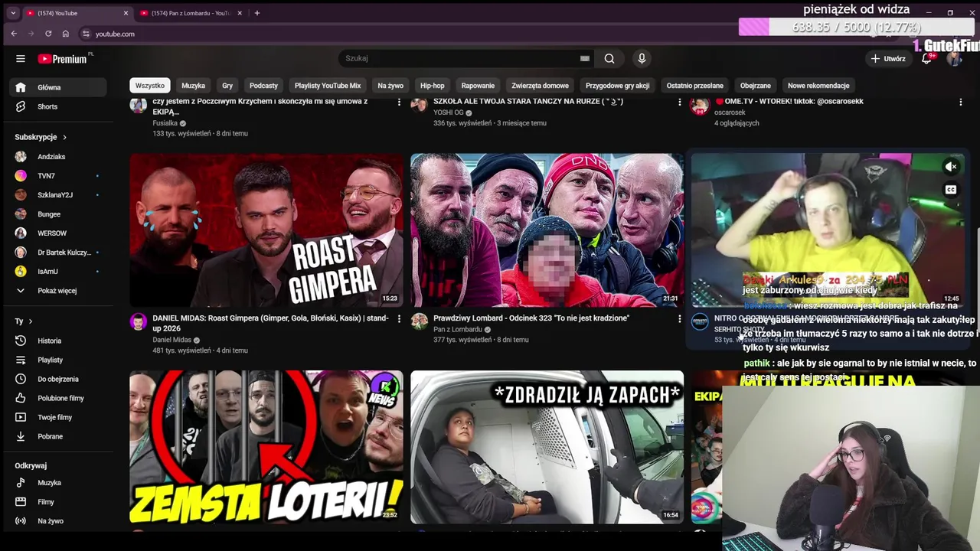Select the Zwierzęta domowe chip

(541, 86)
